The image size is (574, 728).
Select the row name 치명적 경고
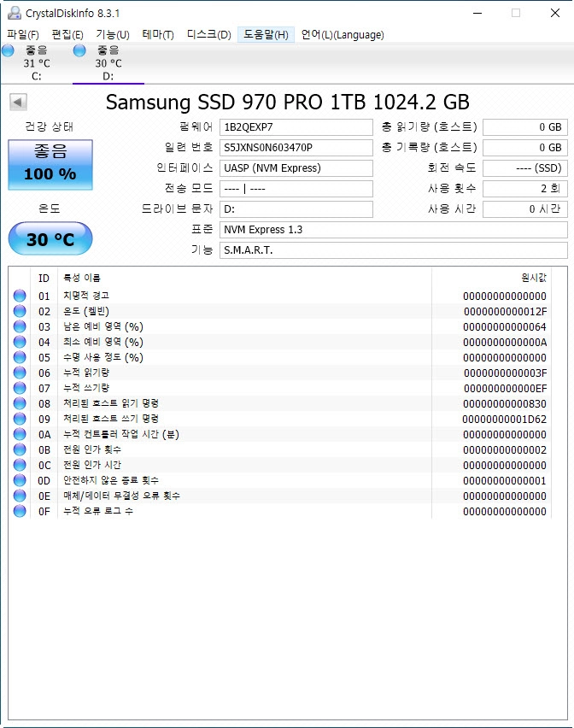(86, 296)
